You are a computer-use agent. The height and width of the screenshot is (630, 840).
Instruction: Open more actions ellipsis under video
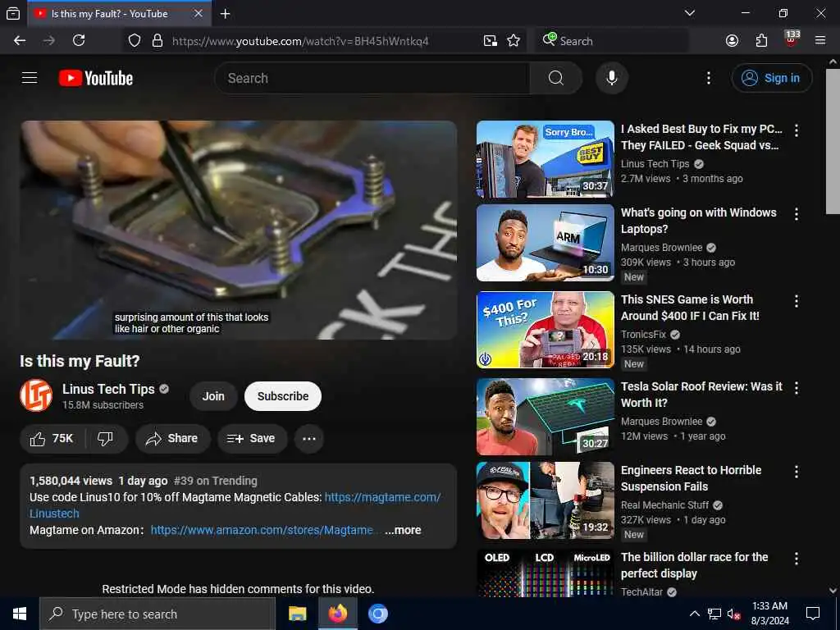tap(309, 439)
